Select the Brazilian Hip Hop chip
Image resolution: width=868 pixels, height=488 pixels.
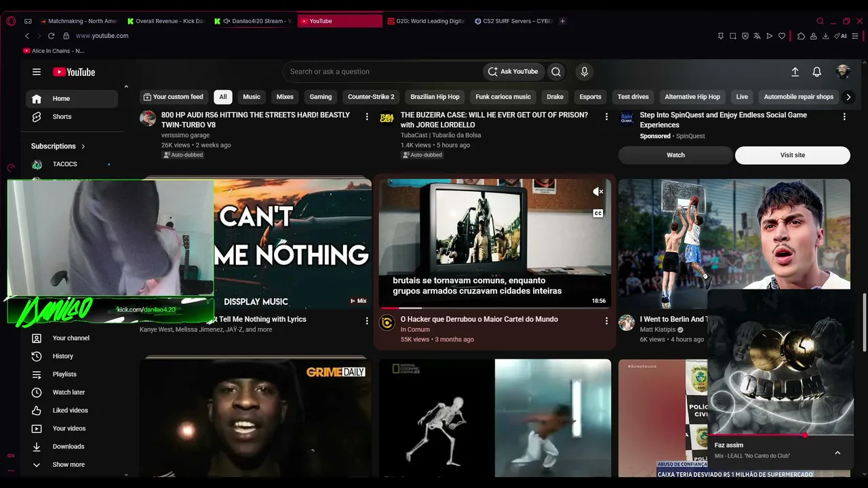pyautogui.click(x=435, y=97)
